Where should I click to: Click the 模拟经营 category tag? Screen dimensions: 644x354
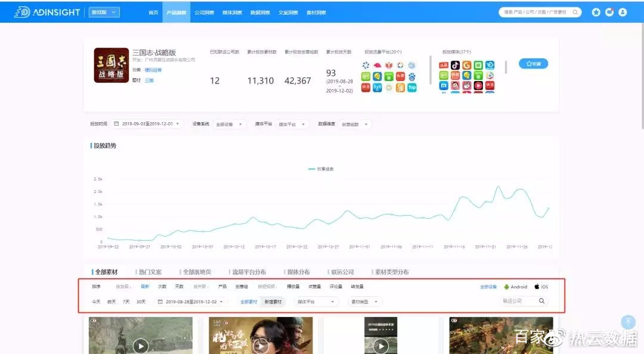pos(153,70)
